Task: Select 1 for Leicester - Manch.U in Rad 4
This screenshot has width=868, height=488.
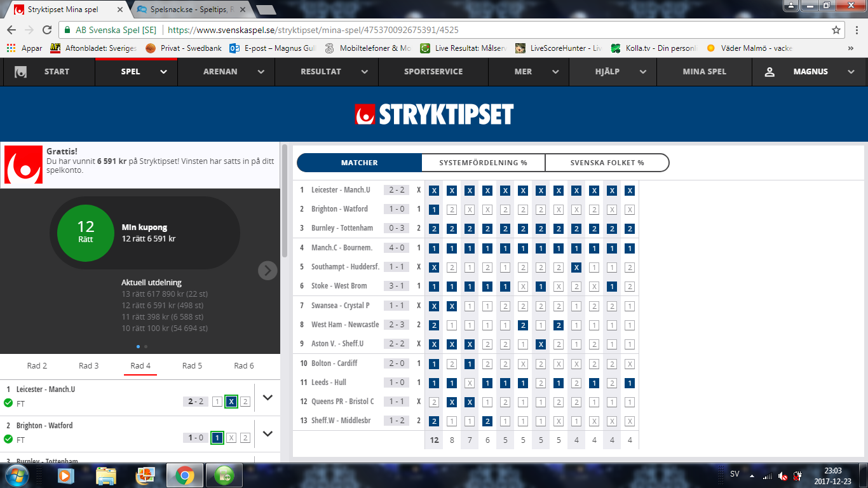Action: click(217, 402)
